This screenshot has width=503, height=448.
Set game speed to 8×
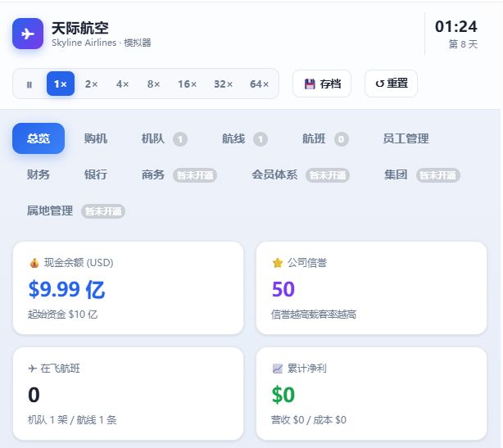[x=154, y=84]
